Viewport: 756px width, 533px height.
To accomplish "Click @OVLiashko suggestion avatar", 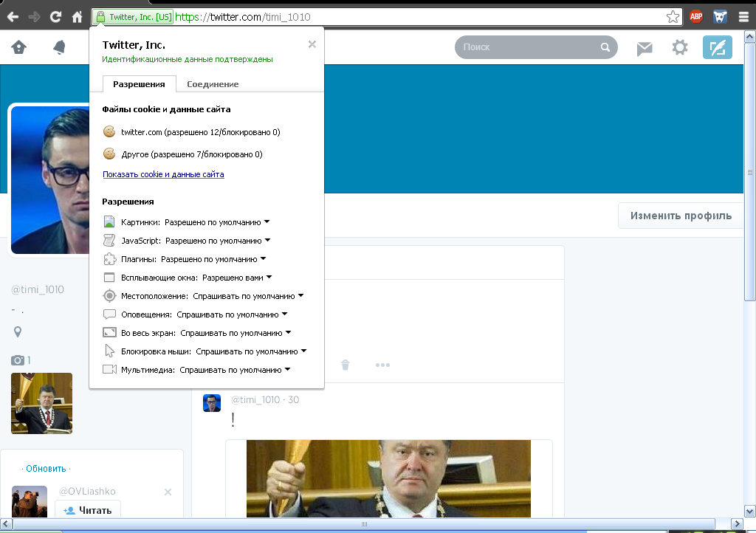I will tap(30, 502).
